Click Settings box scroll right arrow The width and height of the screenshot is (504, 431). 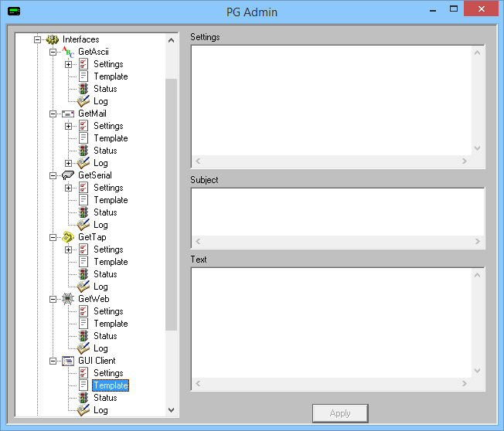coord(465,161)
